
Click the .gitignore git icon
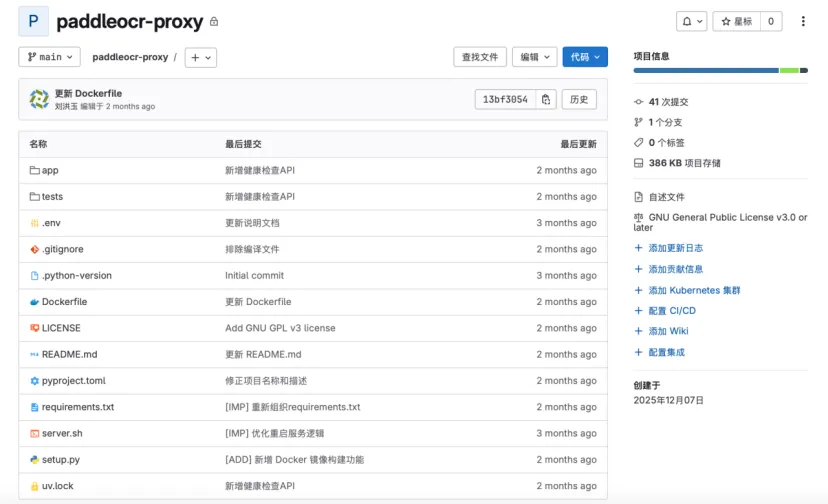click(34, 249)
